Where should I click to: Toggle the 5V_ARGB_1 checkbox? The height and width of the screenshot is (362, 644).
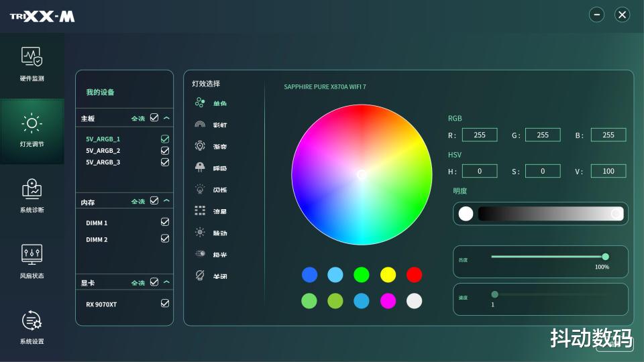pos(165,139)
